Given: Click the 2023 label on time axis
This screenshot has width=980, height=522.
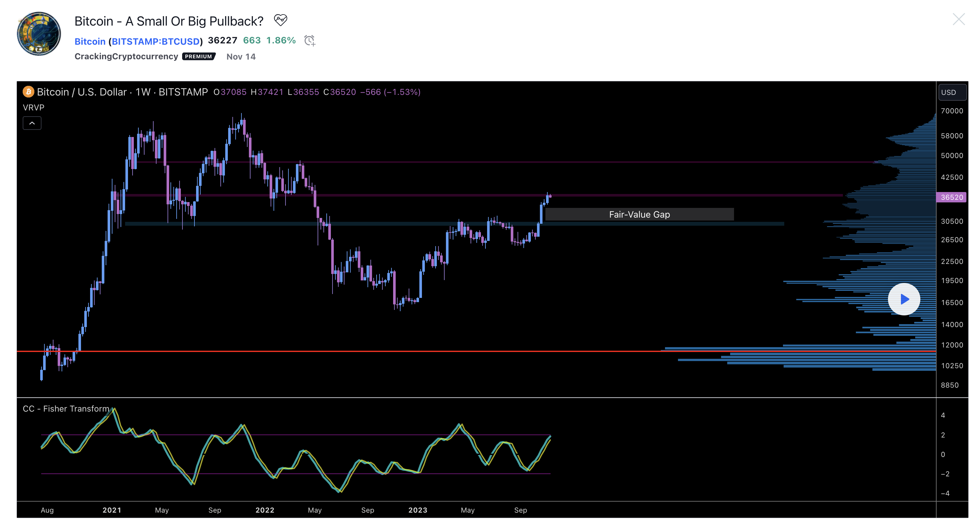Looking at the screenshot, I should pos(418,510).
